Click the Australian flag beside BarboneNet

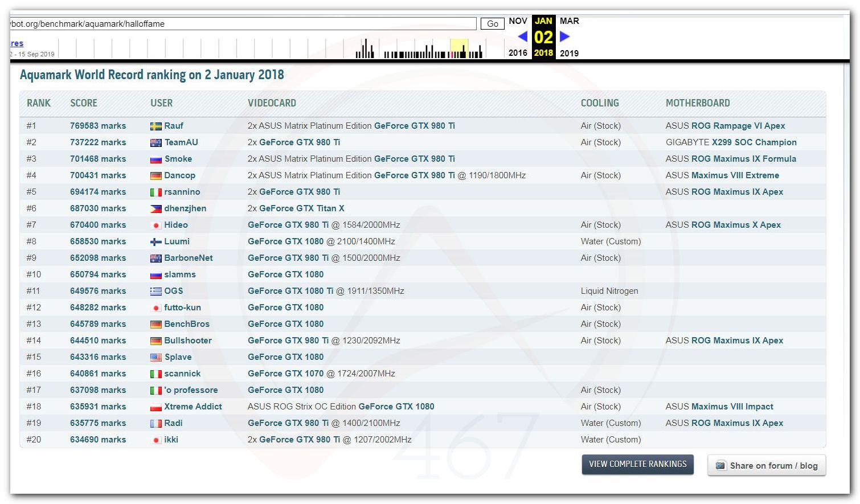point(155,259)
